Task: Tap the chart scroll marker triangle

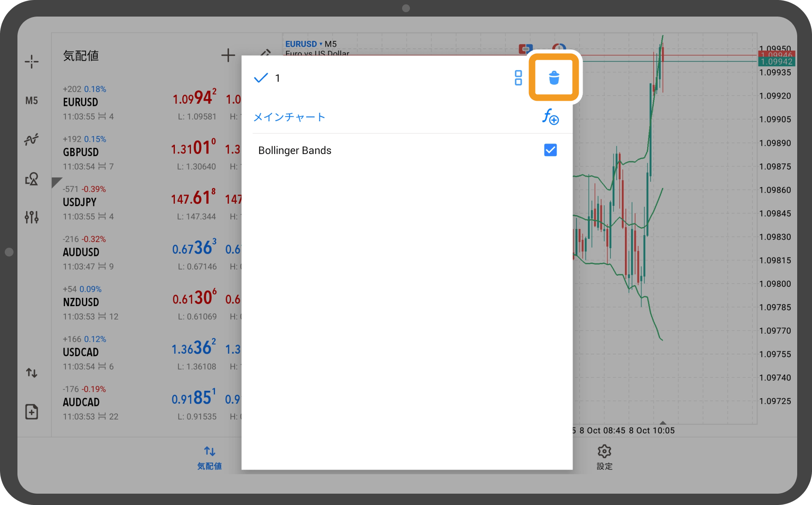Action: [663, 423]
